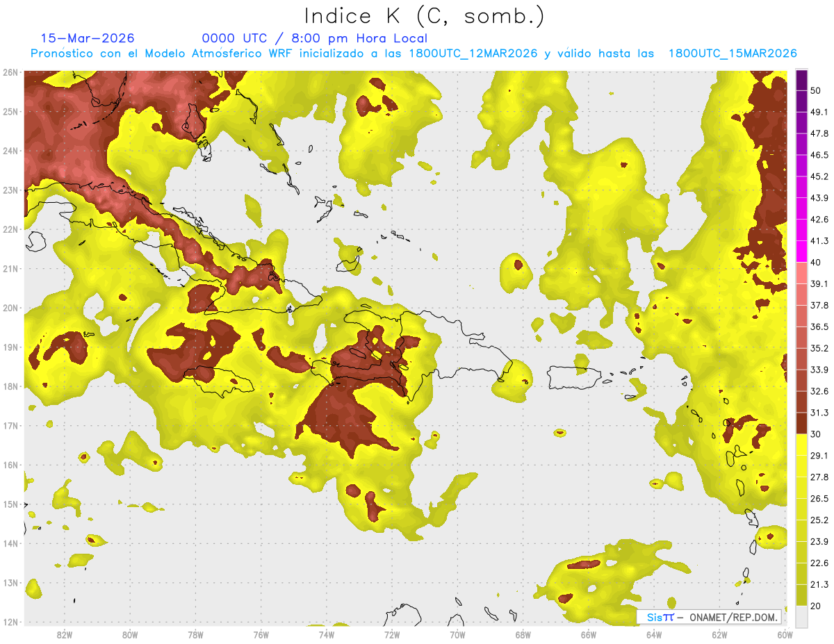Click the longitude label "64W"
The image size is (834, 644).
(x=654, y=634)
